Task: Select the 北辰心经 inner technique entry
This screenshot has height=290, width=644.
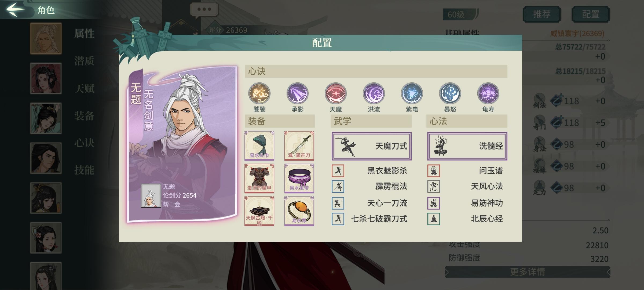Action: (x=465, y=219)
